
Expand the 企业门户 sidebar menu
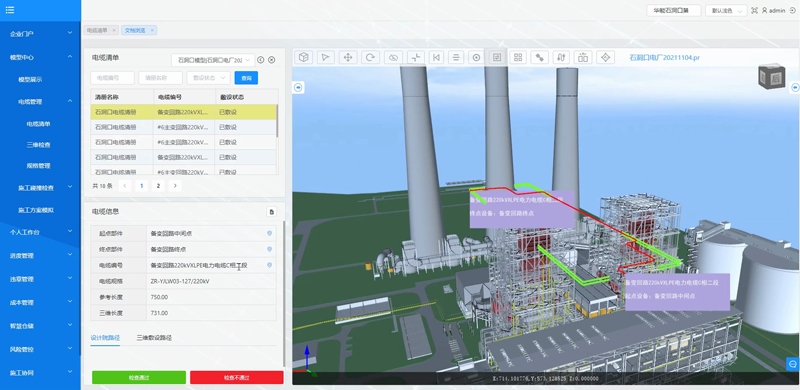(x=40, y=34)
